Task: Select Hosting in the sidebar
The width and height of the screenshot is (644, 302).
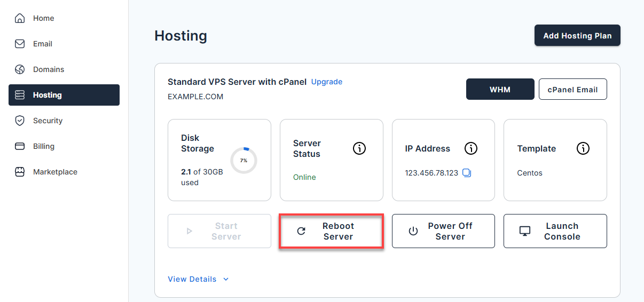Action: tap(64, 95)
